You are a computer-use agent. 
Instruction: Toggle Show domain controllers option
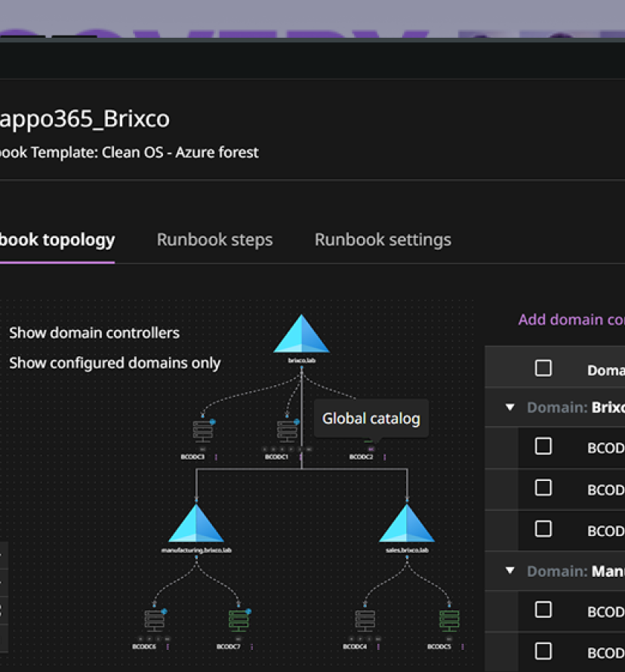(x=94, y=333)
